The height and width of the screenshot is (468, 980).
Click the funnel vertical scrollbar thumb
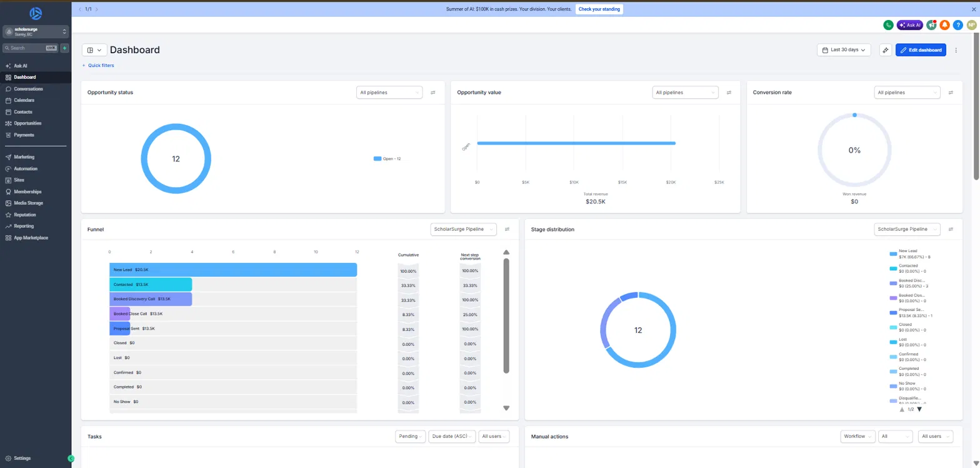pyautogui.click(x=506, y=315)
